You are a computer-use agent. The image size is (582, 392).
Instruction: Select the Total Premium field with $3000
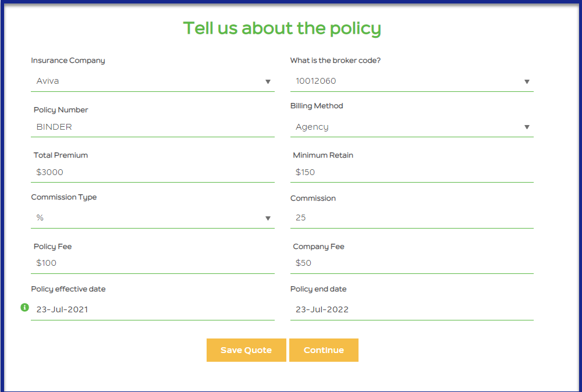coord(152,173)
